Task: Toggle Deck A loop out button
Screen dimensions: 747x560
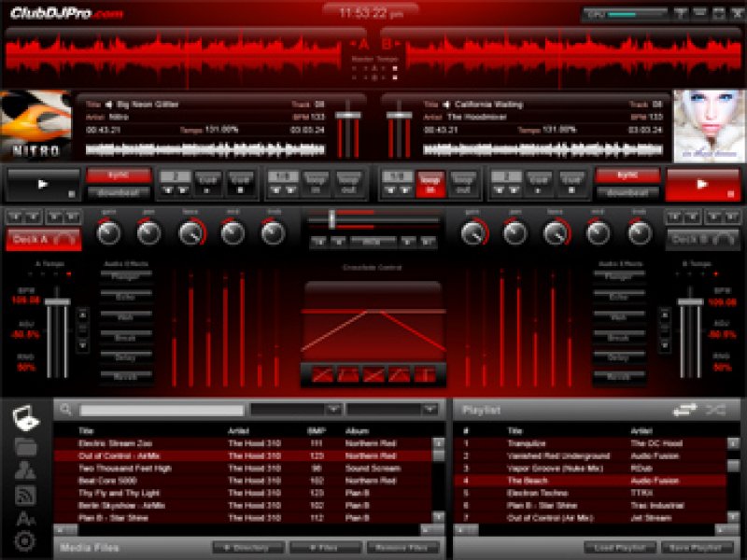Action: pyautogui.click(x=348, y=184)
